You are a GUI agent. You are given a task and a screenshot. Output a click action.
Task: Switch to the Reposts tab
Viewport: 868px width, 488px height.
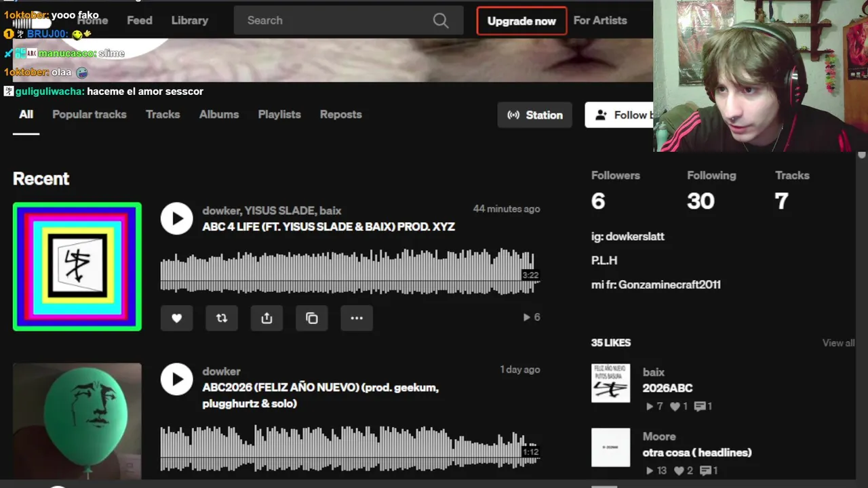click(x=340, y=115)
